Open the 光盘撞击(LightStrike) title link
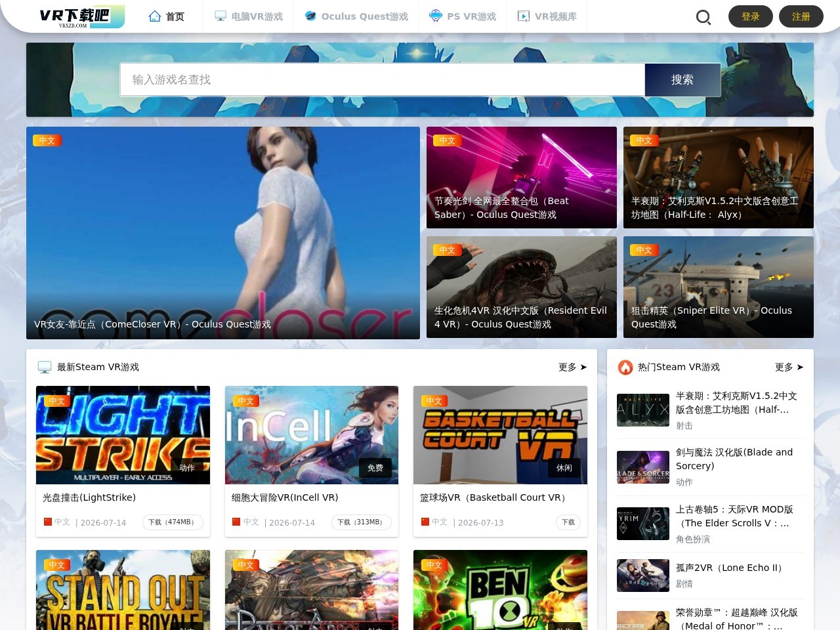The height and width of the screenshot is (630, 840). tap(89, 497)
